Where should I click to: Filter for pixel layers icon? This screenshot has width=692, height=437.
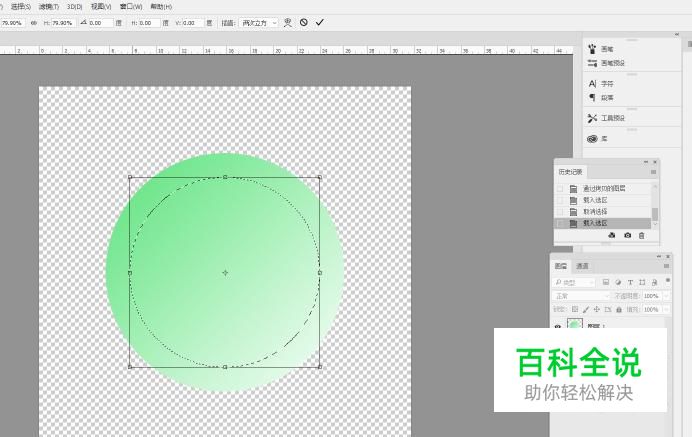pos(606,282)
